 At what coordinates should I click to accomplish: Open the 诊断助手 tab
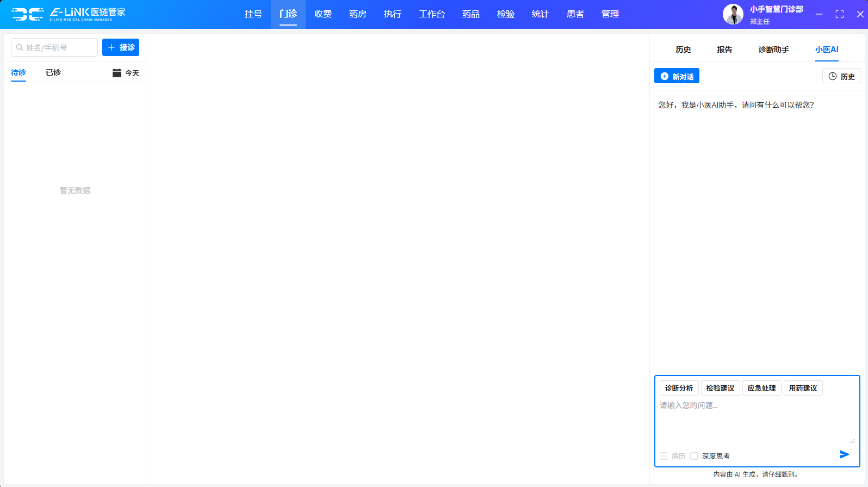click(x=773, y=50)
